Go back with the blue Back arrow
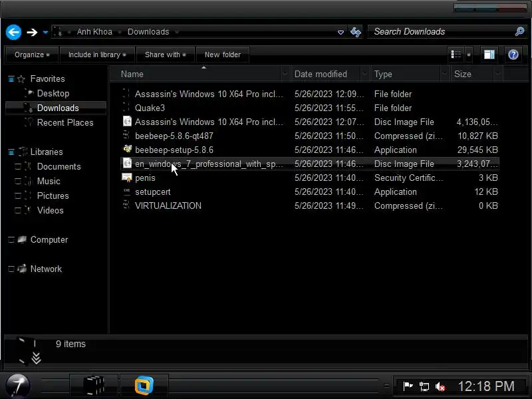Image resolution: width=532 pixels, height=399 pixels. [x=13, y=32]
